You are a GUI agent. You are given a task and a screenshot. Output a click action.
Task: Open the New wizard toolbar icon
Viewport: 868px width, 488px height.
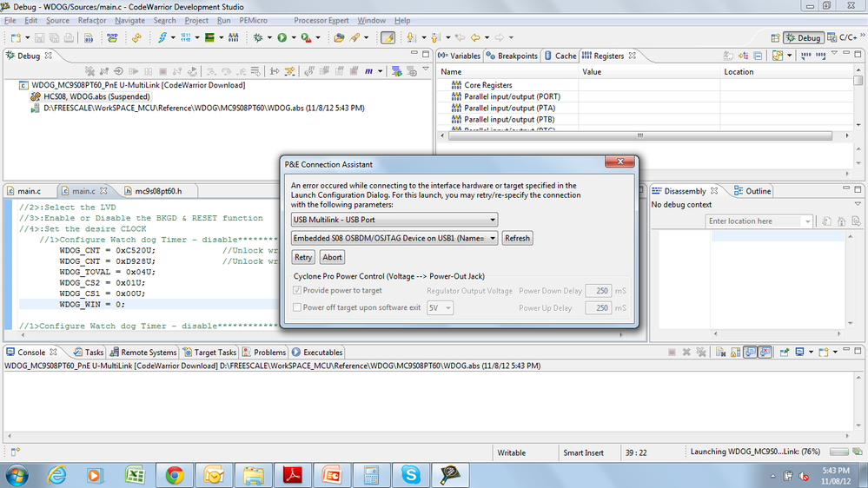coord(16,37)
